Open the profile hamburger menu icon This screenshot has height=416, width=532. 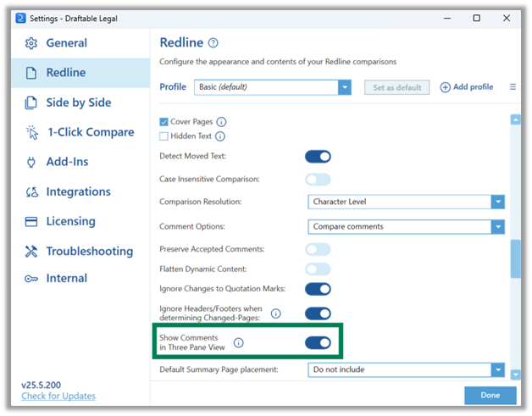pos(513,87)
